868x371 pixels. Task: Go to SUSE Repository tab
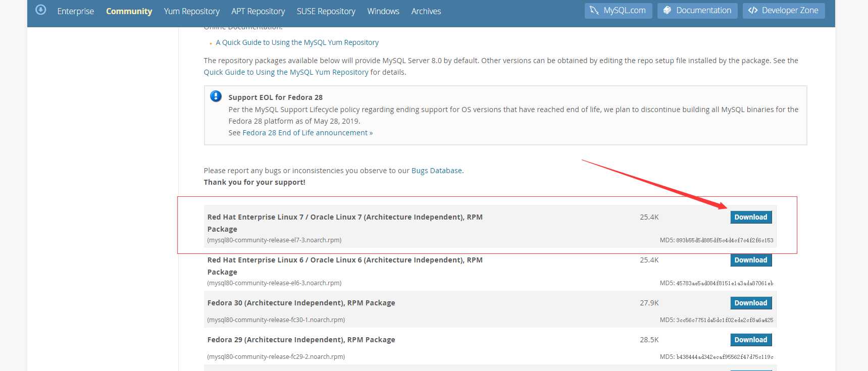[326, 11]
